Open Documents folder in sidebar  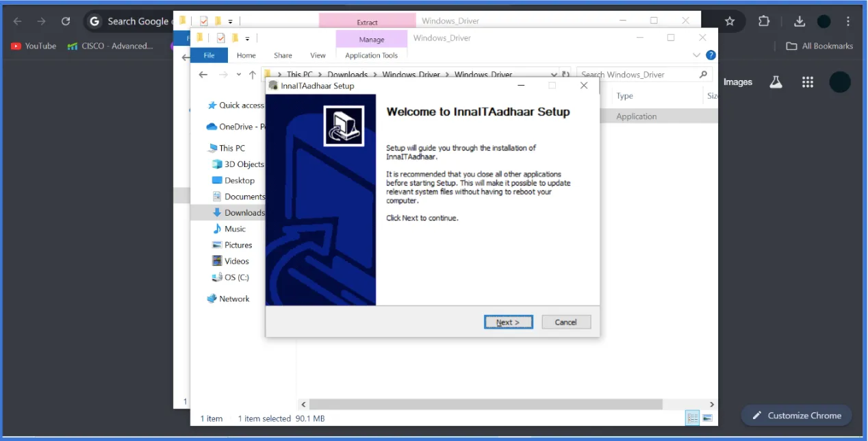click(239, 197)
